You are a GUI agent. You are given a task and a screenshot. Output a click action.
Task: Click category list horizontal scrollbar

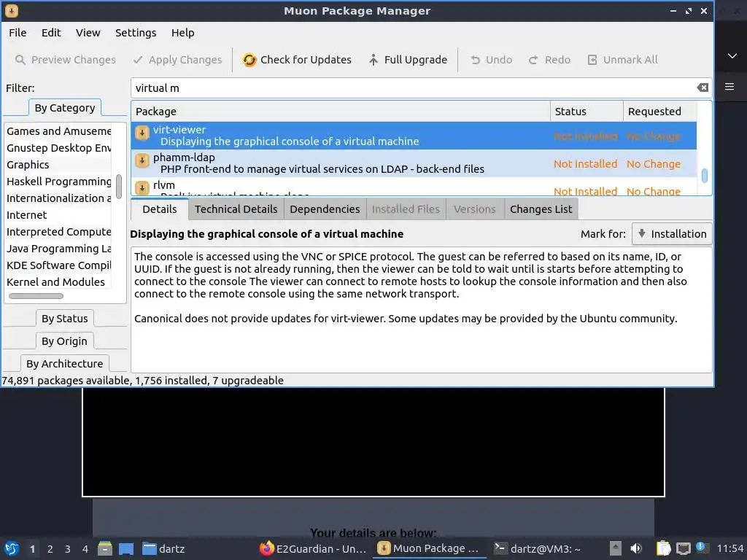(x=36, y=296)
